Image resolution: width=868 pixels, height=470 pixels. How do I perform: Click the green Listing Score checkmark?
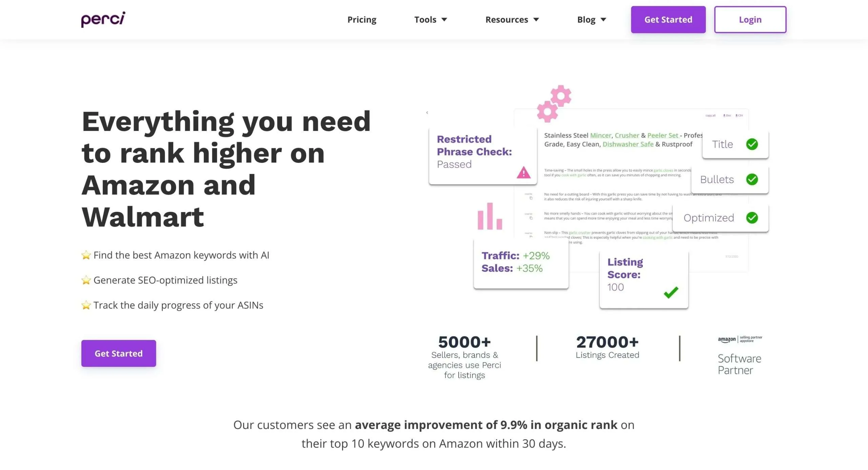671,292
